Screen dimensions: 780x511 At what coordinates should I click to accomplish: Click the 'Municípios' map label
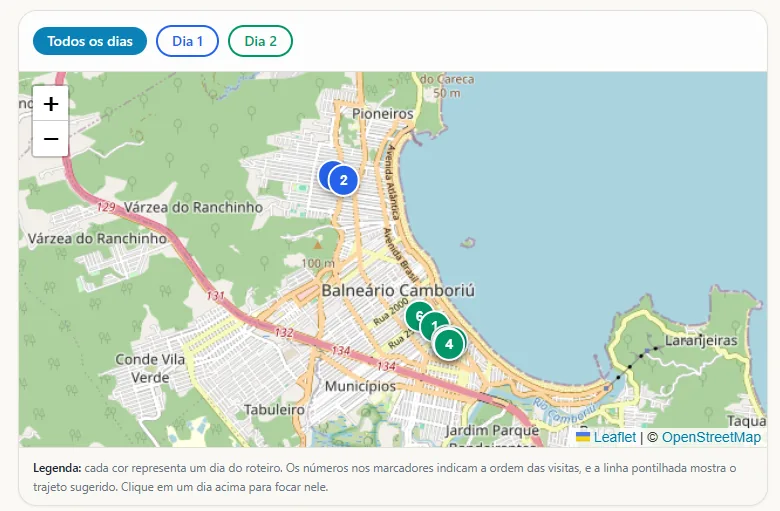360,386
